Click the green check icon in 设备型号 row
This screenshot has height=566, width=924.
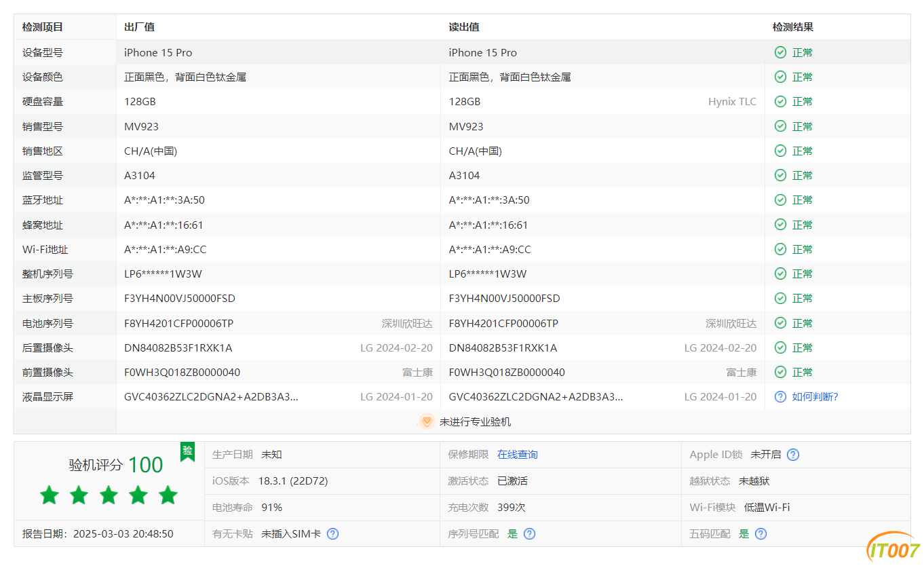point(780,52)
